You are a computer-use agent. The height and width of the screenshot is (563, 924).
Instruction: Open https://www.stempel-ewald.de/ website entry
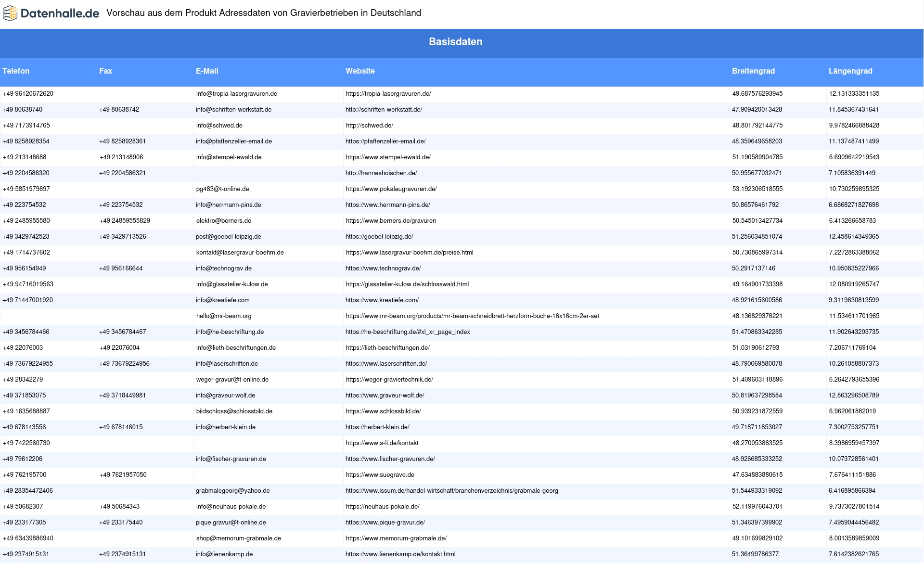tap(388, 157)
